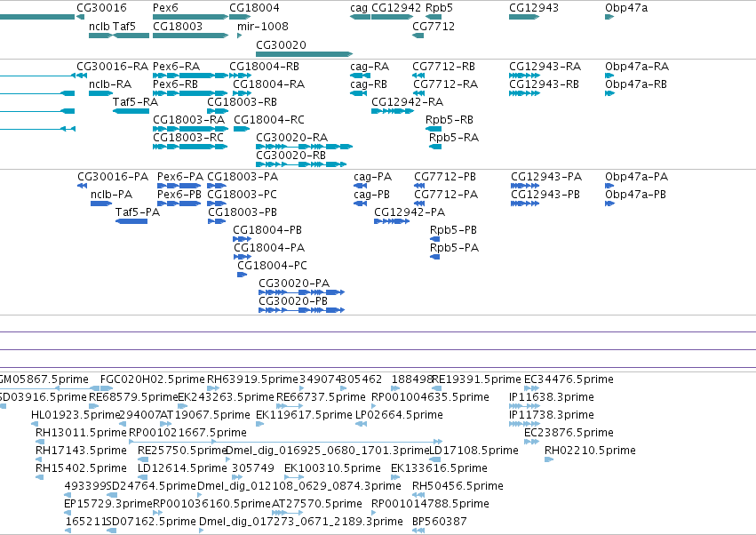This screenshot has width=756, height=535.
Task: Click EST RE19391.5prime
Action: 476,379
